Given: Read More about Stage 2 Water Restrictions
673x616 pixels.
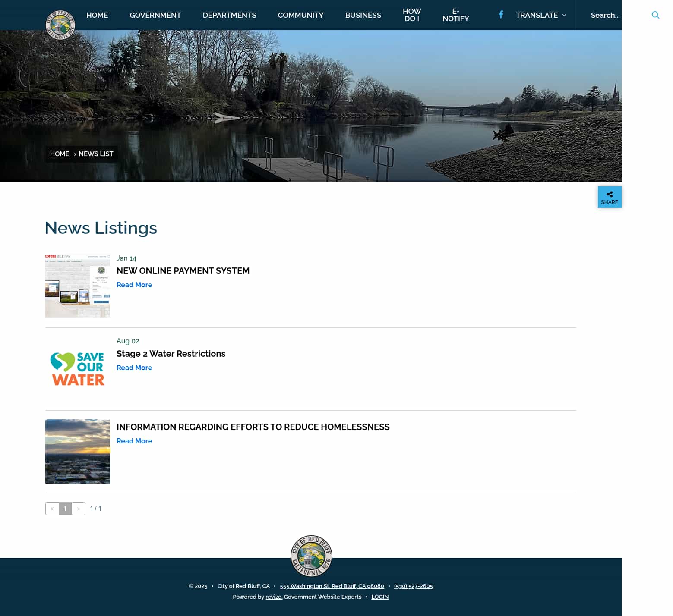Looking at the screenshot, I should [134, 368].
